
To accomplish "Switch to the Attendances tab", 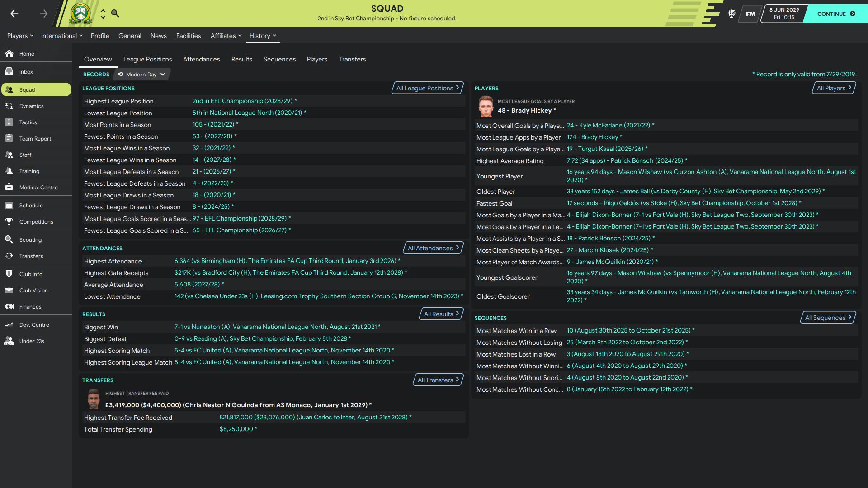I will click(201, 59).
